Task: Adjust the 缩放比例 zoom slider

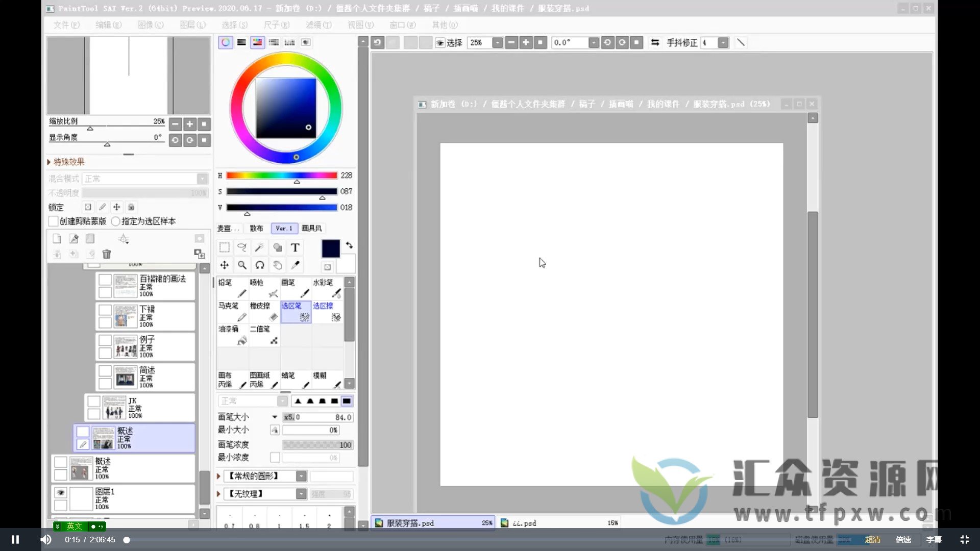Action: point(107,127)
